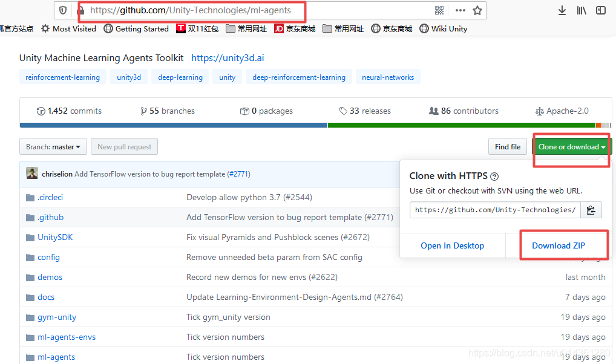
Task: Click the clone URL text field
Action: 495,210
